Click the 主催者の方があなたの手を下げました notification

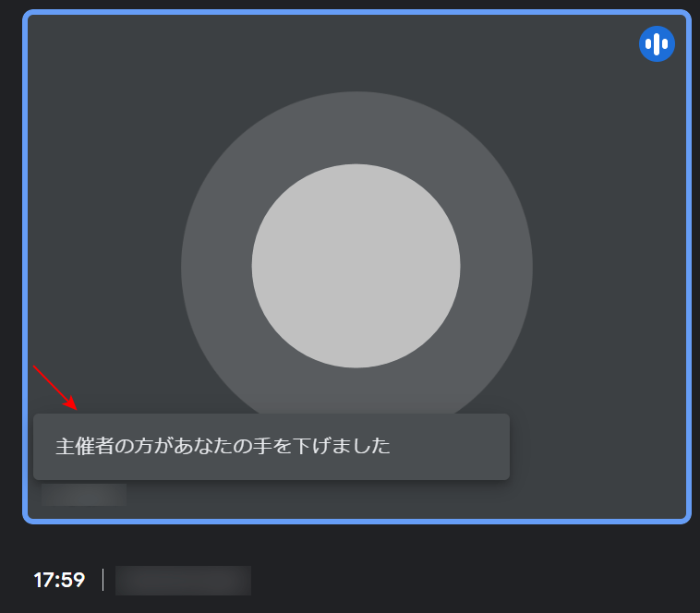[272, 447]
